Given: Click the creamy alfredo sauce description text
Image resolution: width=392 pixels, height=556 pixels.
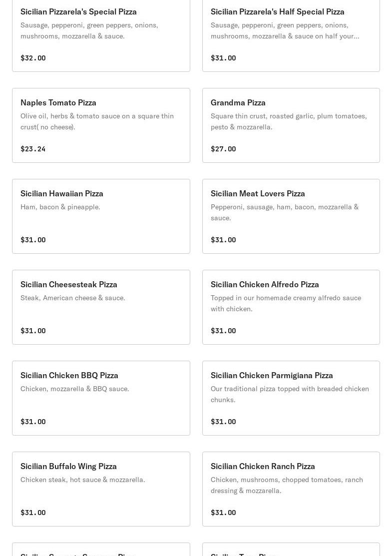Looking at the screenshot, I should pos(286,303).
